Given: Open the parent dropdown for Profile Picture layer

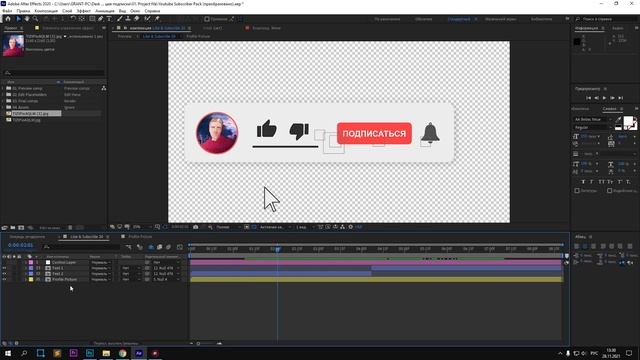Looking at the screenshot, I should [166, 280].
